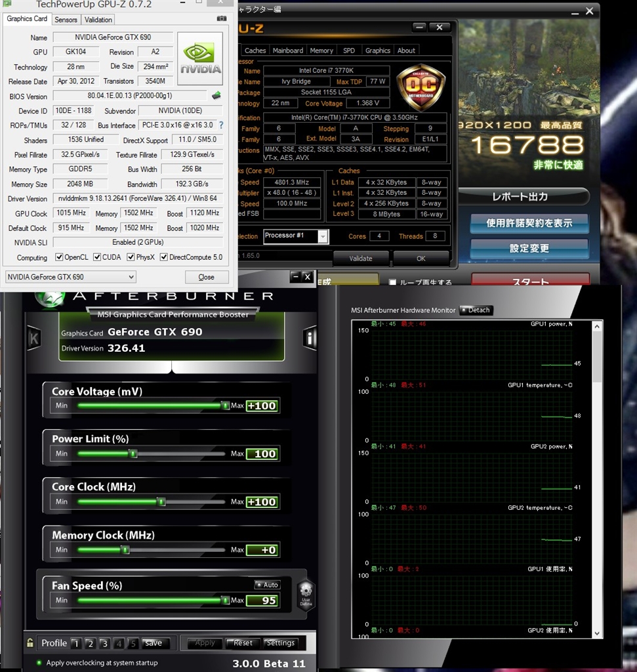Click the Core Voltage +100 value field
This screenshot has height=672, width=637.
click(262, 406)
